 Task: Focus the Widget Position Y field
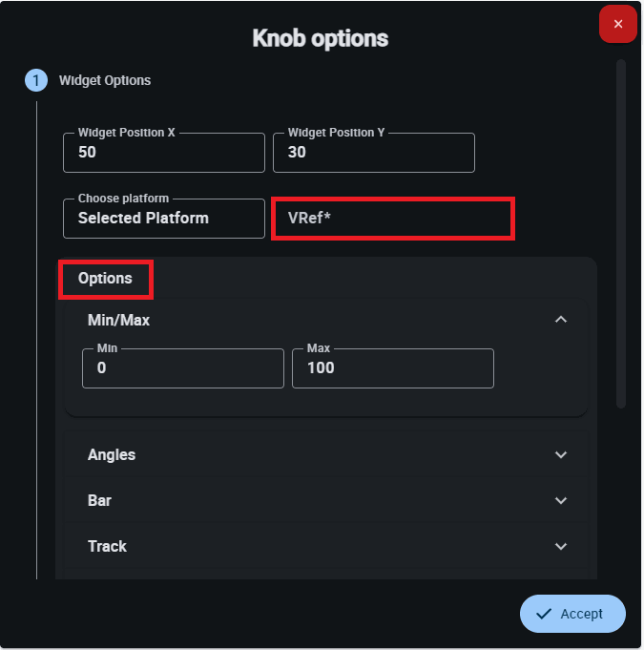coord(373,153)
